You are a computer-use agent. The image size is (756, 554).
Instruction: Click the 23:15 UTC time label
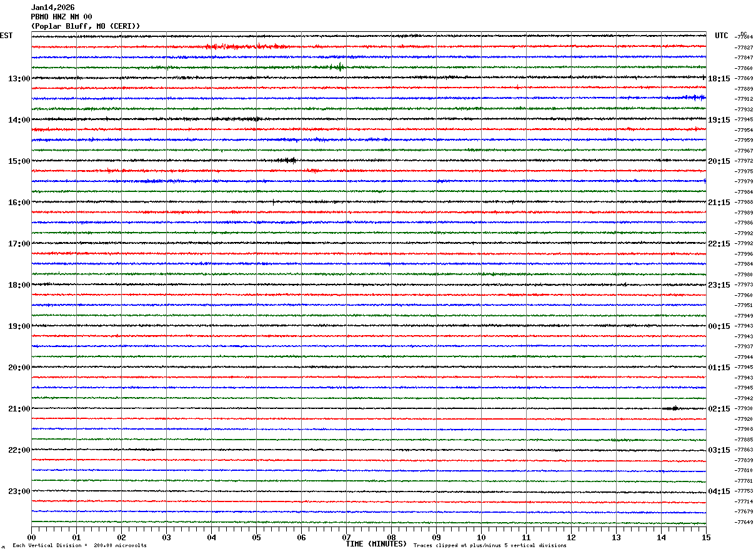(x=719, y=285)
